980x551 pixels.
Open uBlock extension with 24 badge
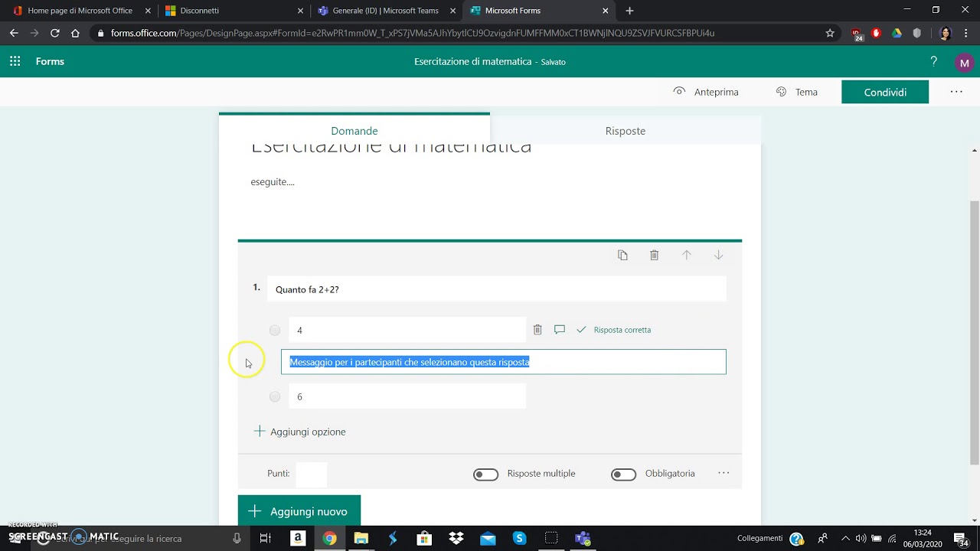[x=857, y=34]
